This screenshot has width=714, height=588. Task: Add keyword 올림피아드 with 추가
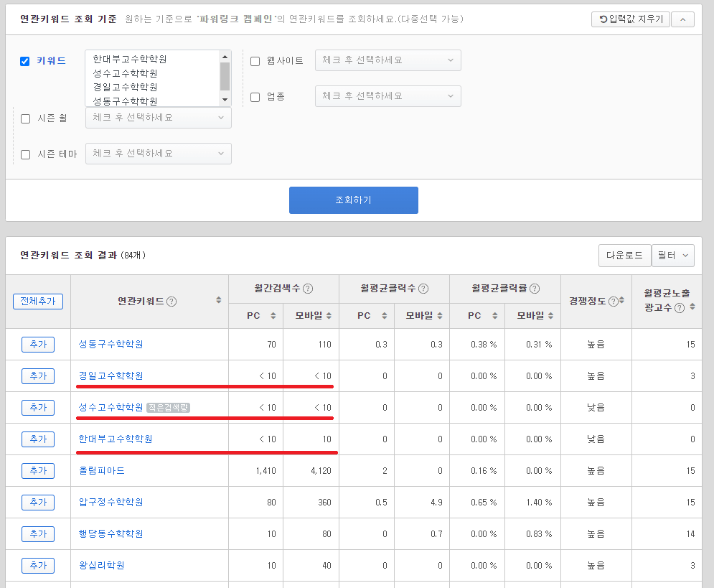[38, 470]
